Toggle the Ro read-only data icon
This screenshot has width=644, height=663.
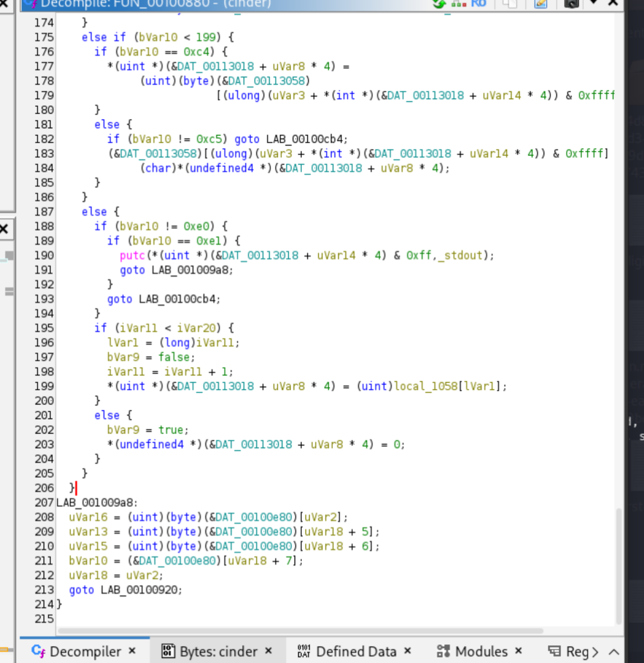(x=479, y=4)
